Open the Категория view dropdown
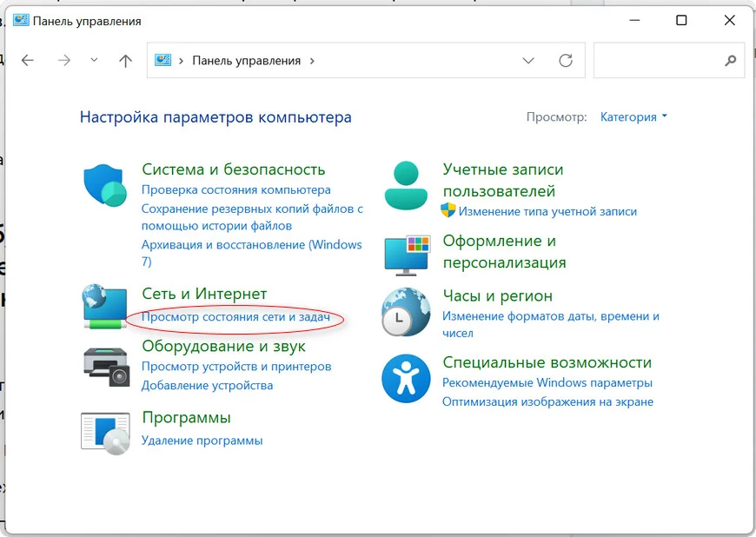 click(633, 116)
